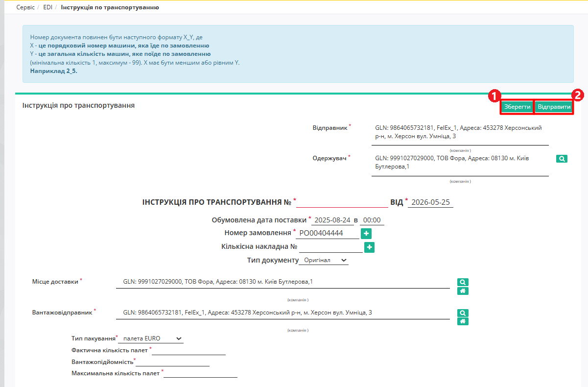
Task: Click the plus icon beside Кількісна накладна
Action: 370,247
